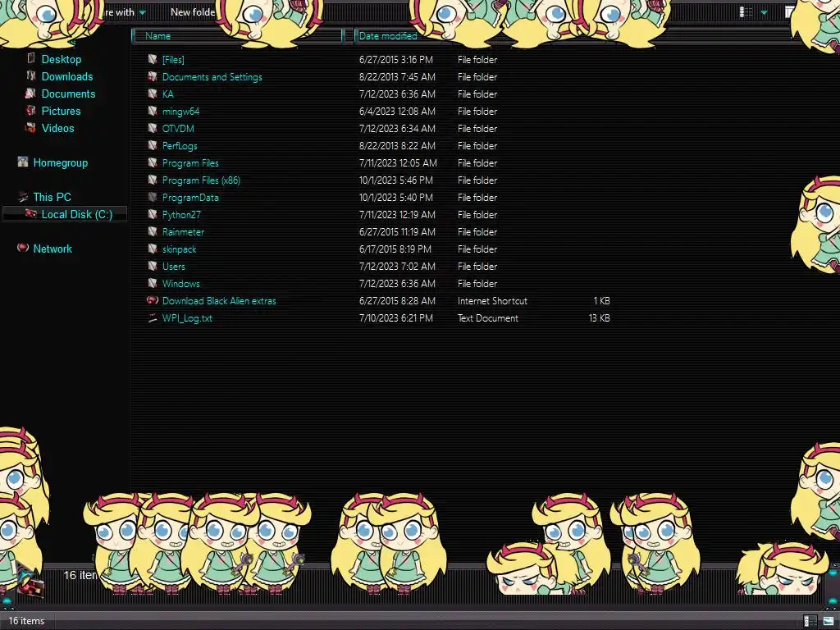Select the OTVDM folder icon
The image size is (840, 630).
(x=153, y=128)
